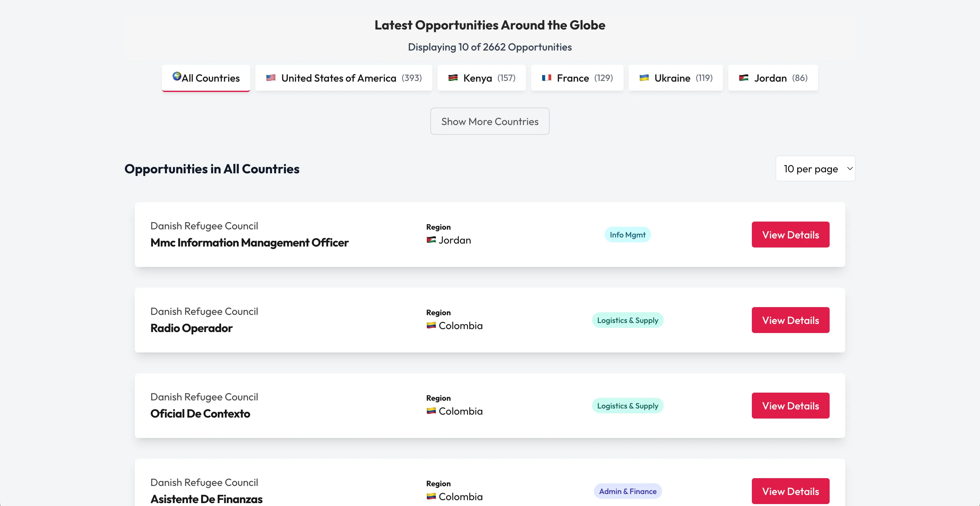This screenshot has width=980, height=506.
Task: View Details for Radio Operador job
Action: click(790, 320)
